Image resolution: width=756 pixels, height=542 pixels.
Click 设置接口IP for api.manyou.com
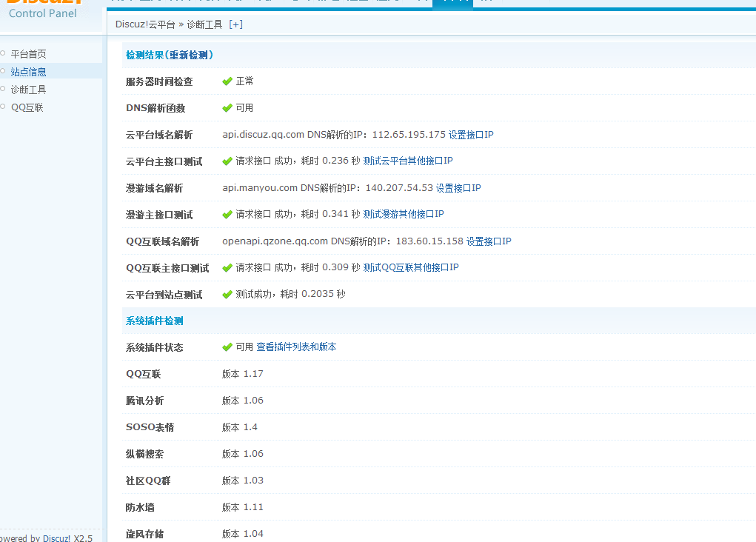coord(458,188)
